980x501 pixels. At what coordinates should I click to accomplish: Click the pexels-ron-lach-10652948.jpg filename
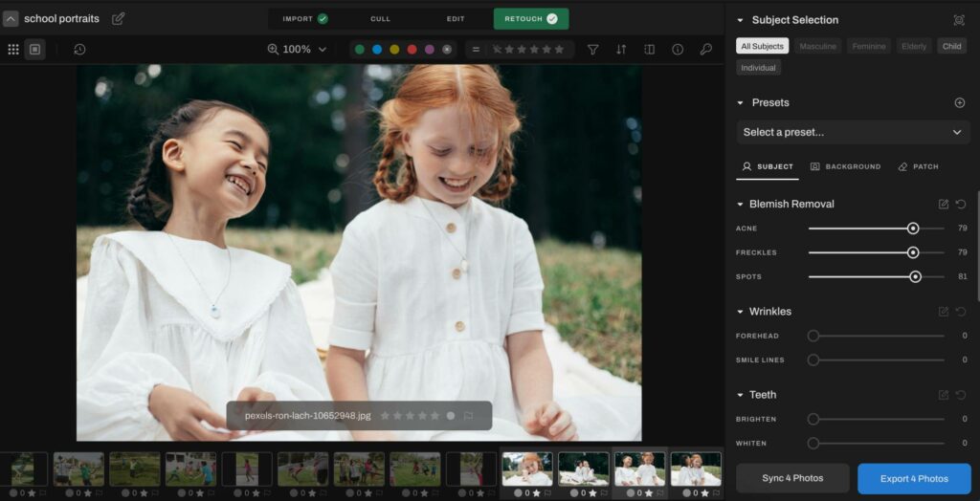(307, 415)
